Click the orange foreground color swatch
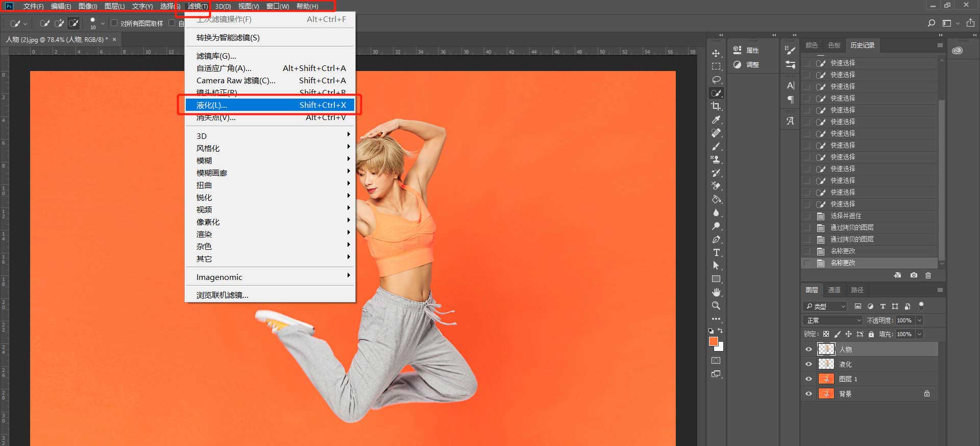980x446 pixels. (713, 341)
